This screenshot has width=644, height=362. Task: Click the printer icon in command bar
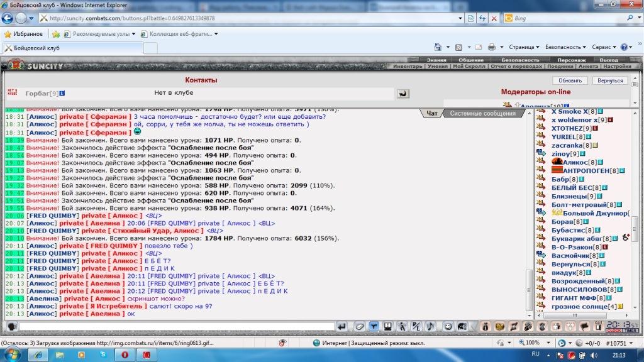tap(492, 47)
